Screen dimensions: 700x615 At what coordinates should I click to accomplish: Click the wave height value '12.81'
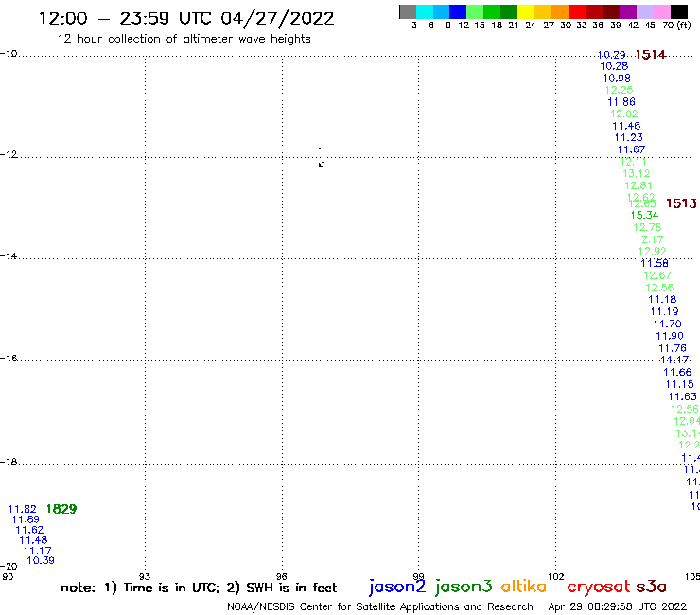point(639,185)
